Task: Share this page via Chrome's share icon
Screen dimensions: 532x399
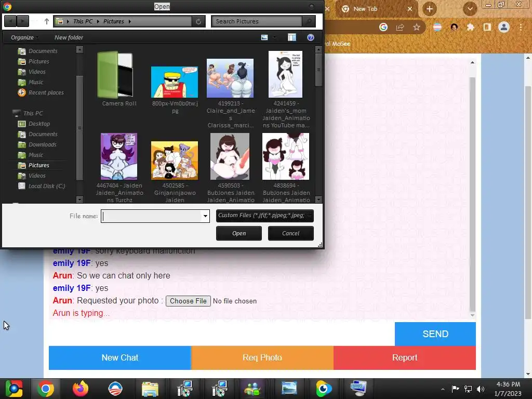Action: (400, 27)
